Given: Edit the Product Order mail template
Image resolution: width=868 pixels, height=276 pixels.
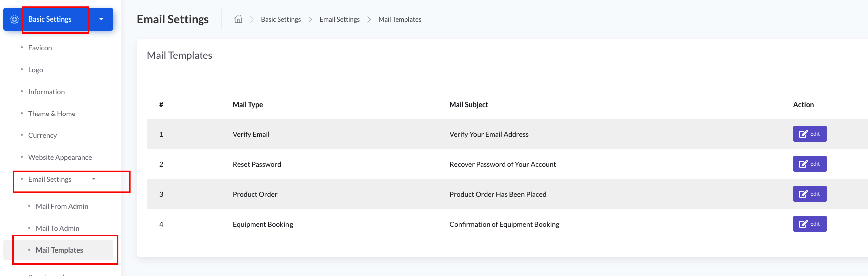Looking at the screenshot, I should click(x=809, y=194).
